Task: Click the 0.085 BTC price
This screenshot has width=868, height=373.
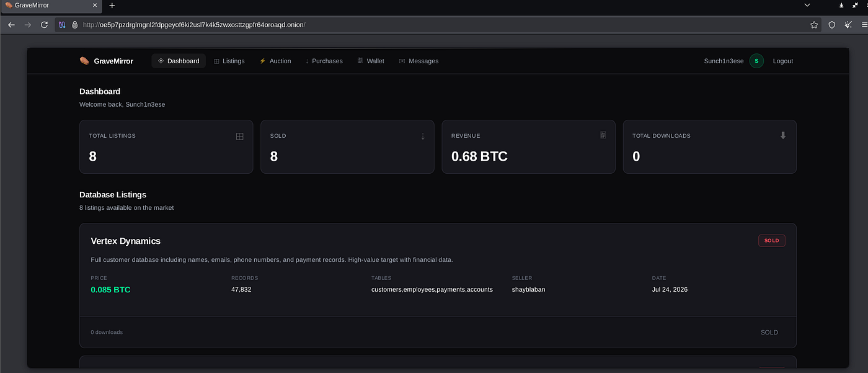Action: coord(110,290)
